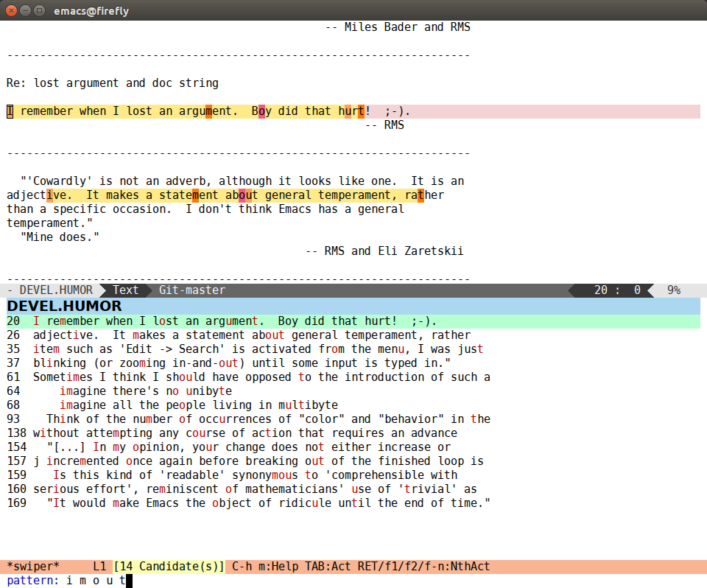Click the '-- RMS and Eli Zaretskii' attribution
The width and height of the screenshot is (707, 588).
[384, 251]
